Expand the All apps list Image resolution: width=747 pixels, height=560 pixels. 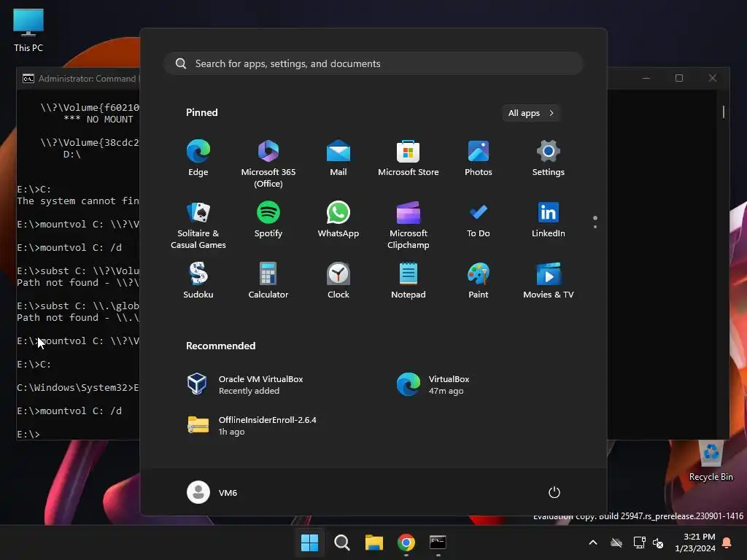(531, 113)
